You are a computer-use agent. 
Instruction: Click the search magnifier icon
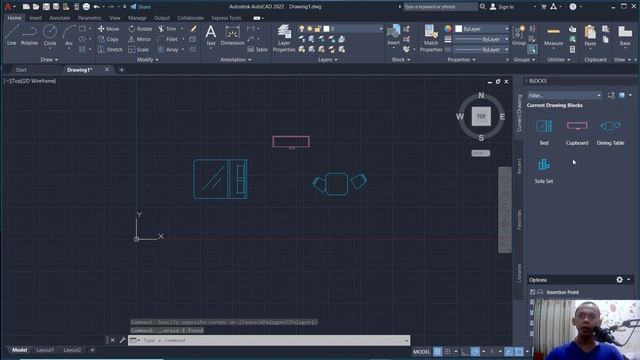[482, 7]
